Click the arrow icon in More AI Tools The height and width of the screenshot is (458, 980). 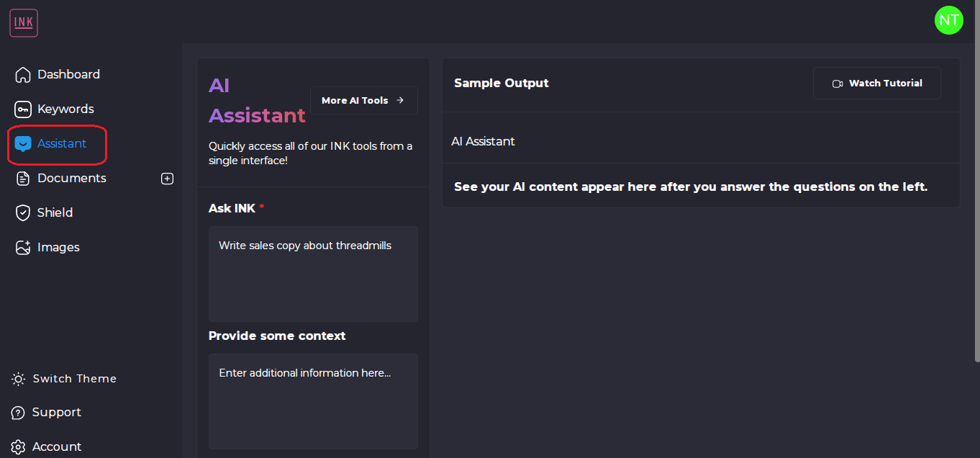(400, 100)
